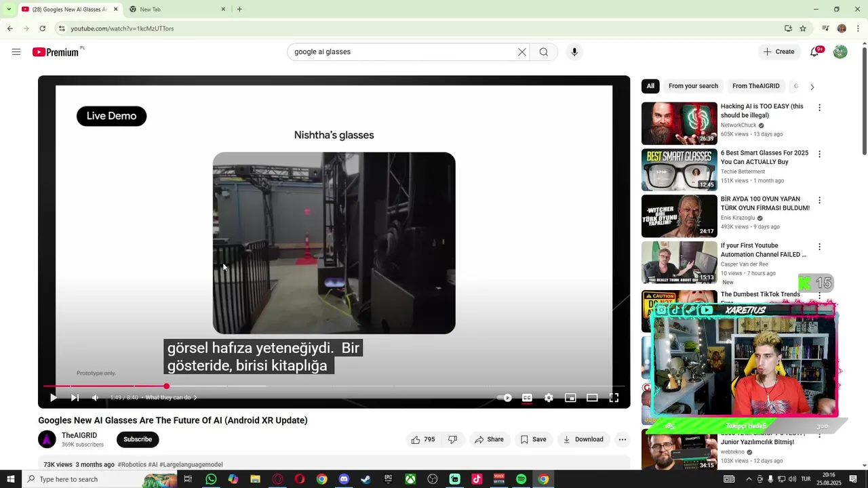Open Spotify from the taskbar

tap(521, 479)
